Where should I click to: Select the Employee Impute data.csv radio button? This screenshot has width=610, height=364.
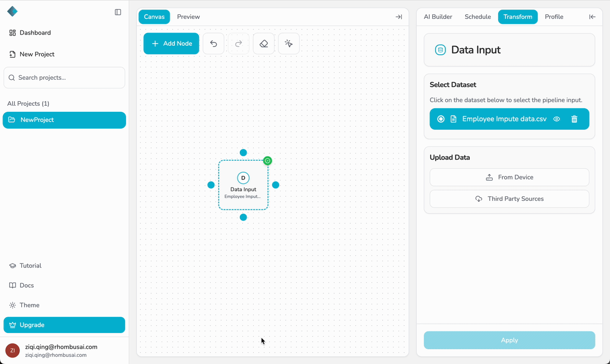coord(441,119)
